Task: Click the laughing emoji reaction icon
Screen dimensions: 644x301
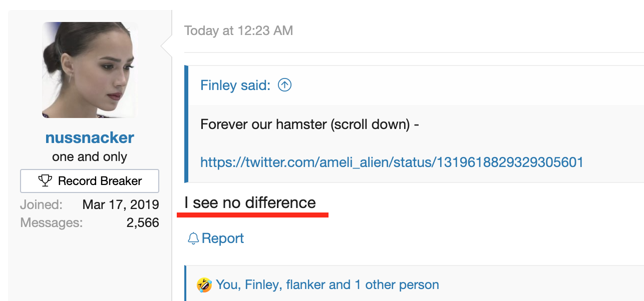Action: (x=204, y=285)
